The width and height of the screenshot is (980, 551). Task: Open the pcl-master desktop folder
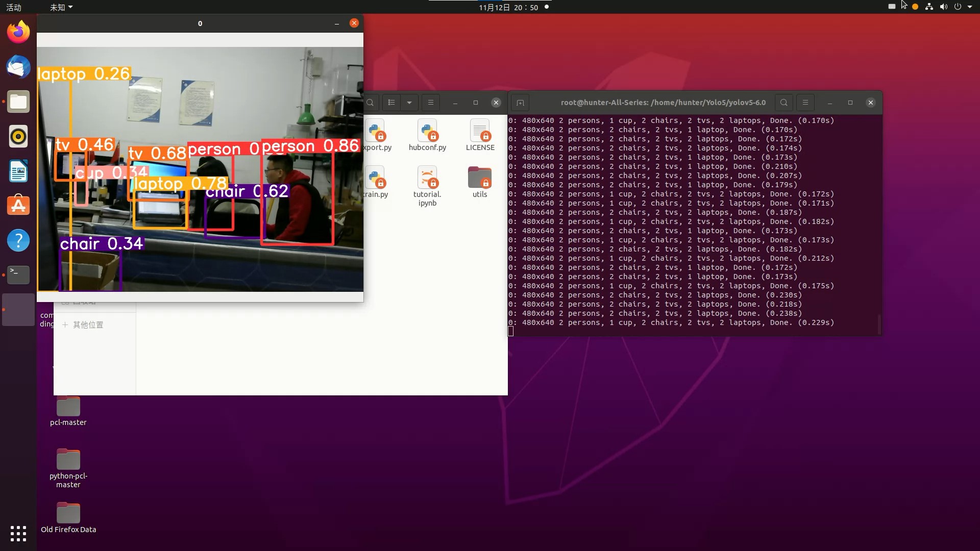coord(68,411)
